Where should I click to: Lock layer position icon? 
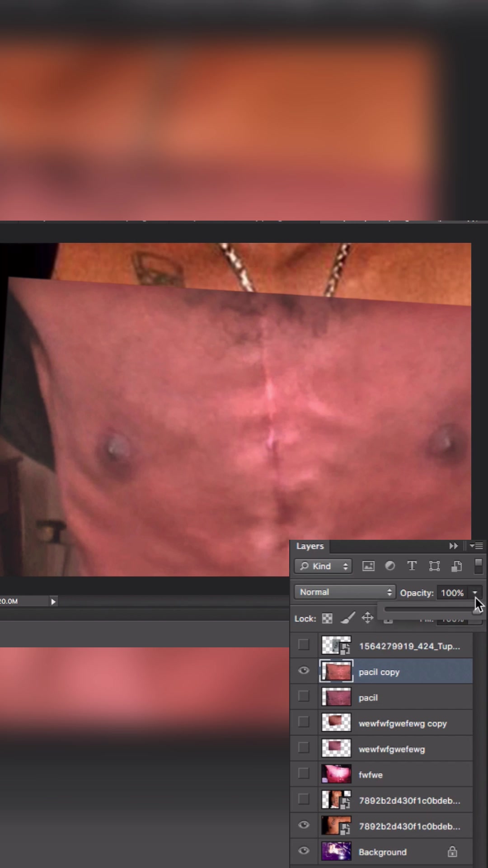click(x=368, y=618)
